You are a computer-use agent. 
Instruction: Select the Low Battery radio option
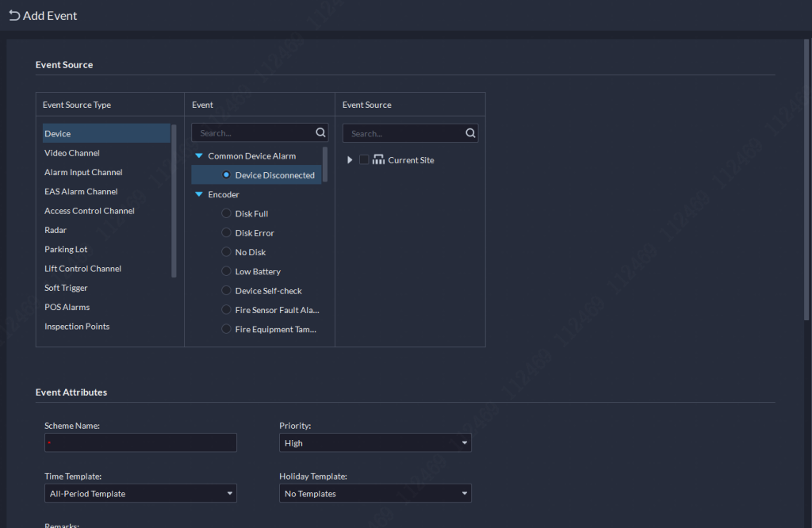[226, 272]
